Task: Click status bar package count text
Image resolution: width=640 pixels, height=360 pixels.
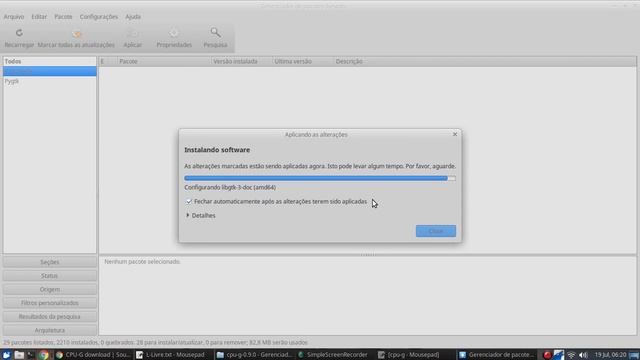Action: click(x=156, y=342)
